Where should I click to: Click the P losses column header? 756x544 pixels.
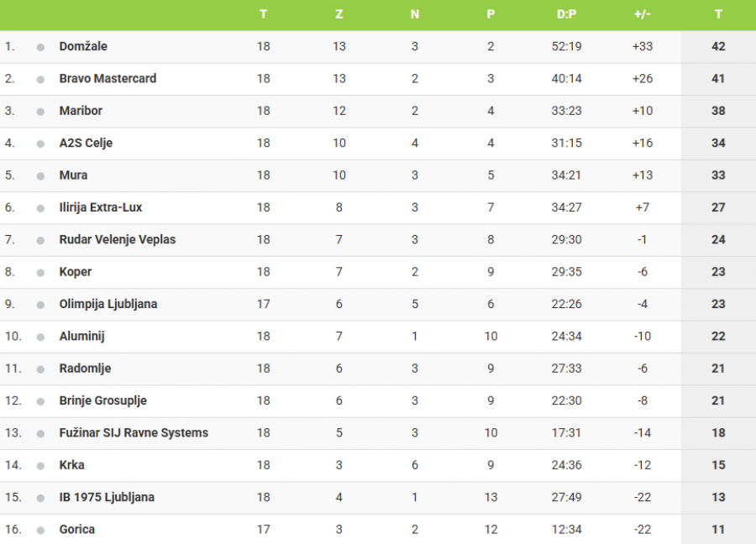491,14
